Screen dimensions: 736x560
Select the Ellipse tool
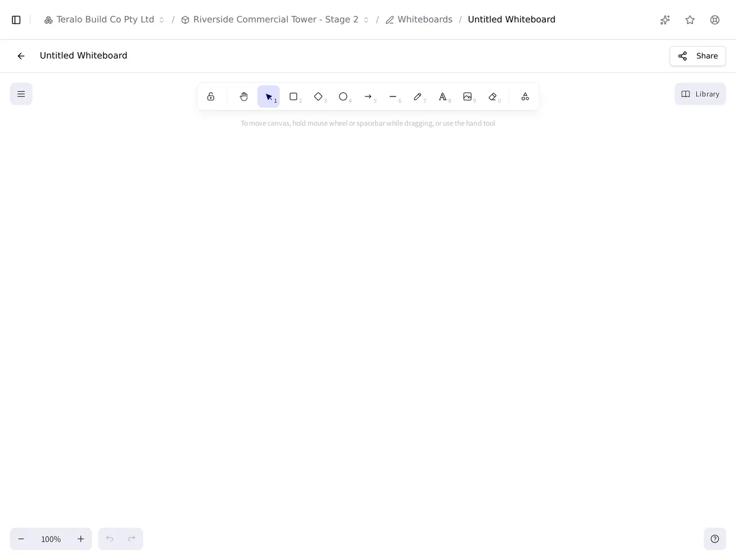click(343, 97)
